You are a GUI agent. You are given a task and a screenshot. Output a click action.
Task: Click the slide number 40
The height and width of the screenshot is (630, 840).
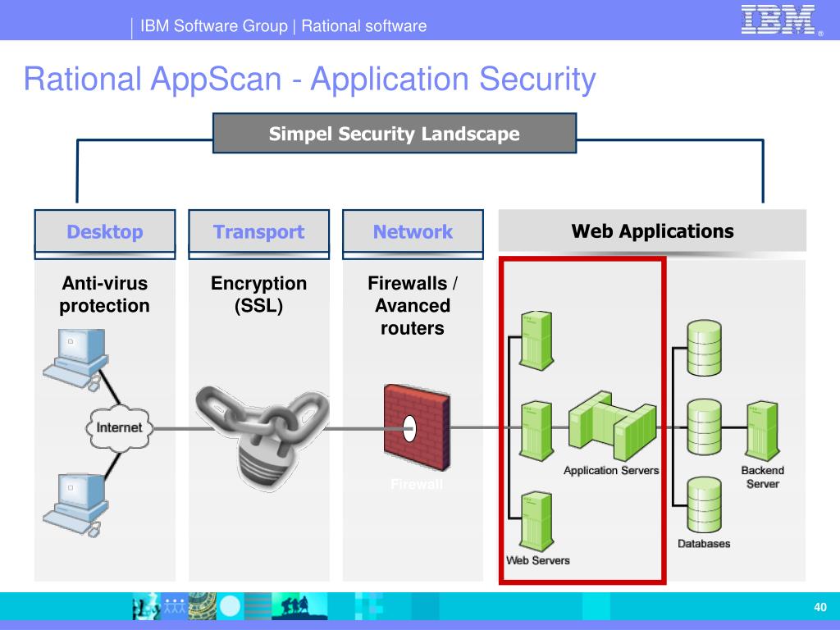pyautogui.click(x=820, y=607)
